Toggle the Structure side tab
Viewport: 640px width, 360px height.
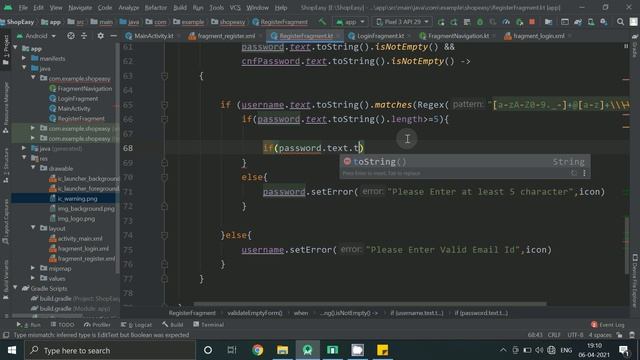point(5,165)
